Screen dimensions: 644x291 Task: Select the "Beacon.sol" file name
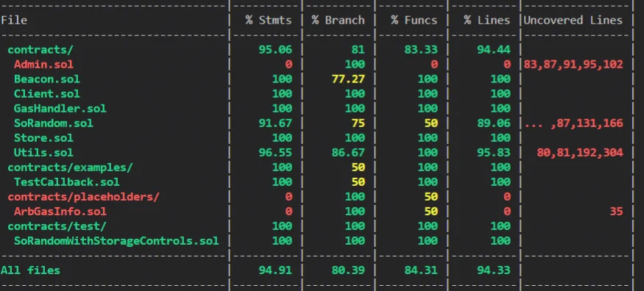[x=47, y=79]
